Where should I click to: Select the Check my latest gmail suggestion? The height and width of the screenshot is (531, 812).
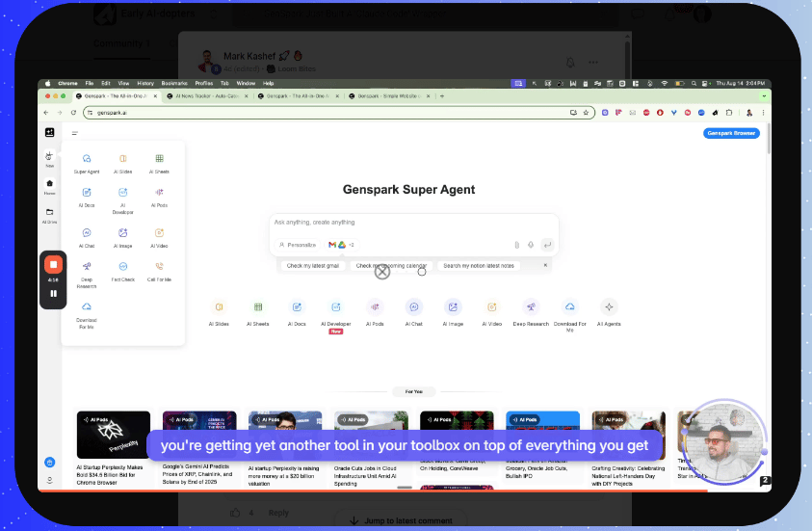(x=313, y=266)
